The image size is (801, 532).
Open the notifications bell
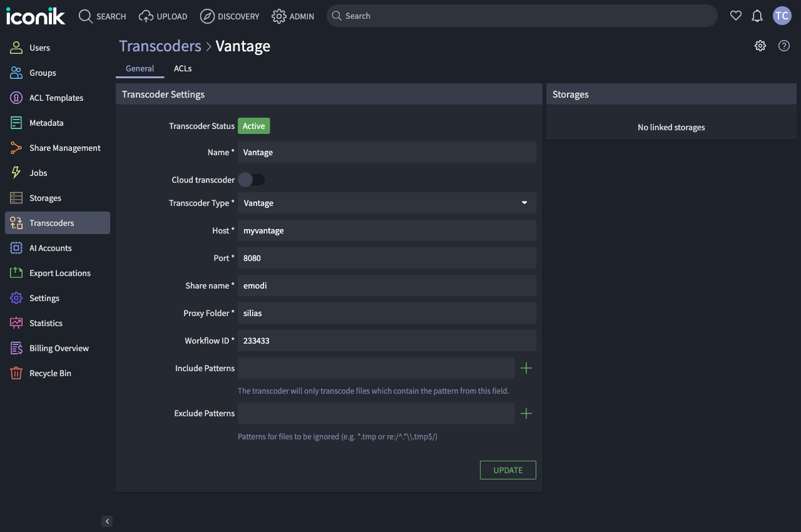click(757, 16)
